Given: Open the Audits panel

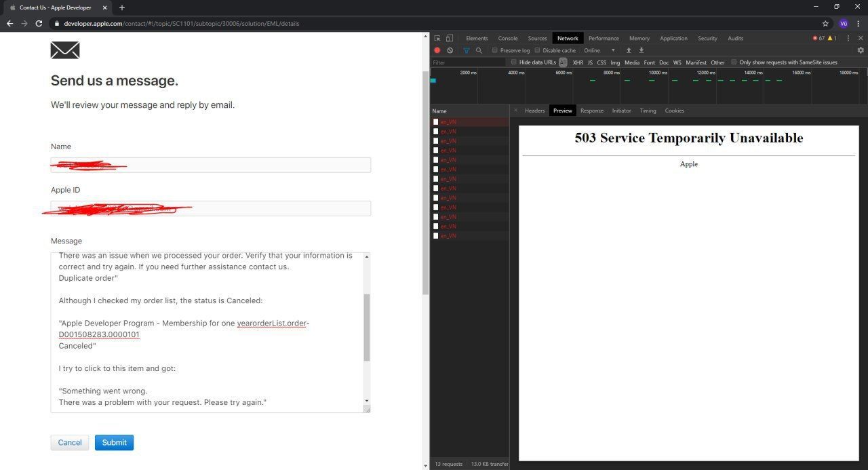Looking at the screenshot, I should coord(736,38).
